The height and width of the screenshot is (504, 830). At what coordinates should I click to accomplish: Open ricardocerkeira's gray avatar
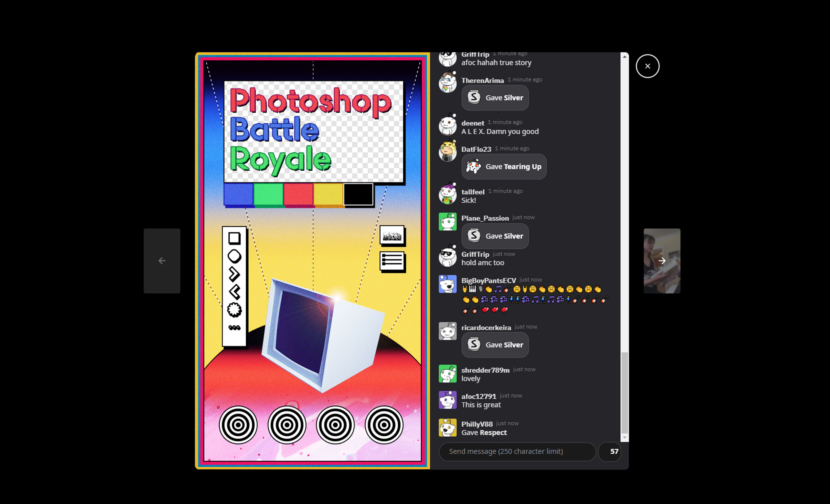point(447,331)
